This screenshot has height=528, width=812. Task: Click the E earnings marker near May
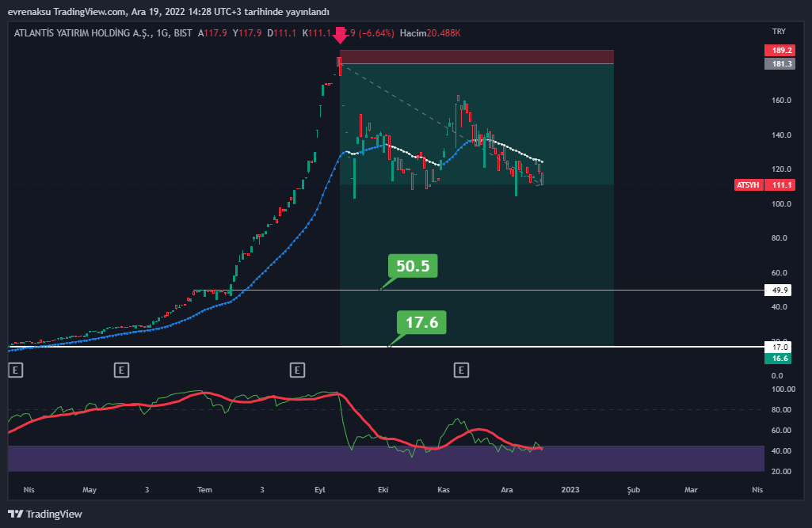click(121, 370)
